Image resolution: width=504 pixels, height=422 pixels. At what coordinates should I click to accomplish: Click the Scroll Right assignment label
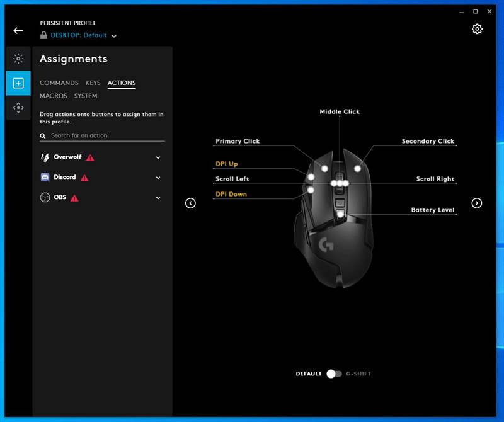[435, 179]
